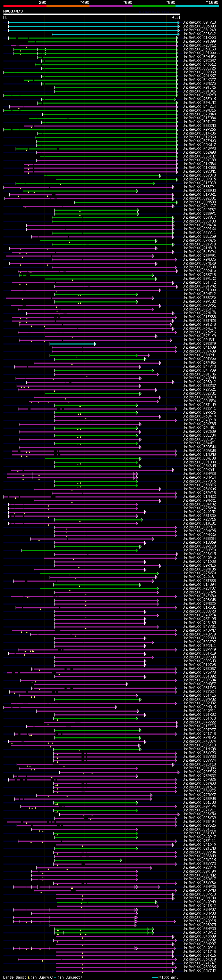Click the UniRef100_Q01667 label
Viewport: 222px width, 980px height.
pos(199,76)
